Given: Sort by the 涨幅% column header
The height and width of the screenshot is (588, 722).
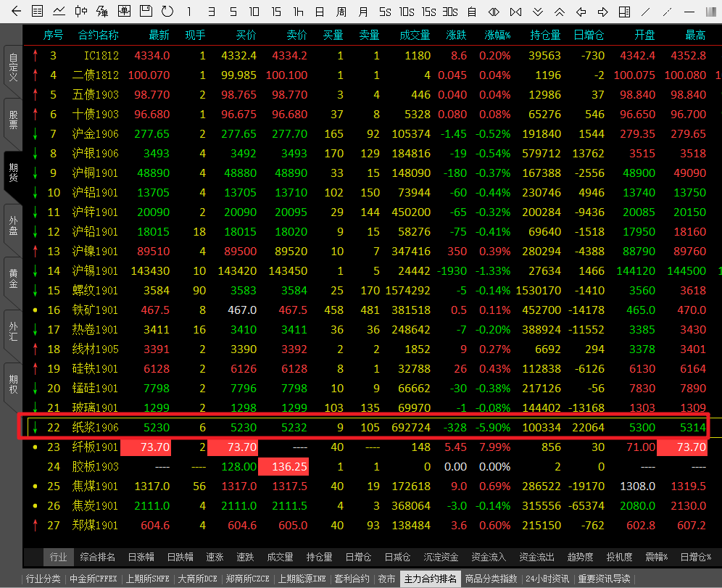Looking at the screenshot, I should click(497, 36).
